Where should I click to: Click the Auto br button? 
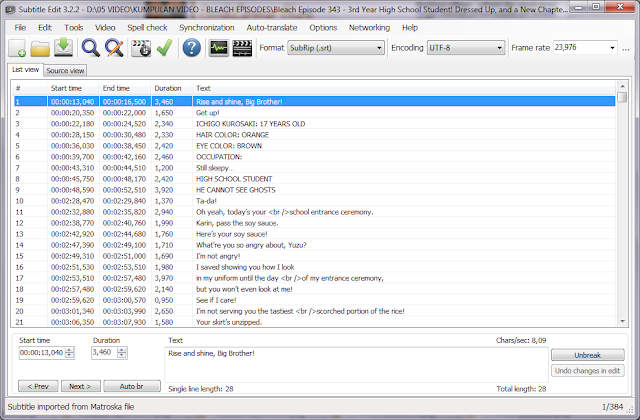tap(132, 386)
